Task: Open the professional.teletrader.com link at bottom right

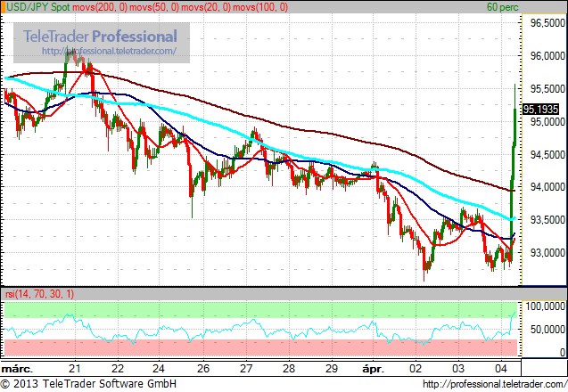Action: pos(495,384)
